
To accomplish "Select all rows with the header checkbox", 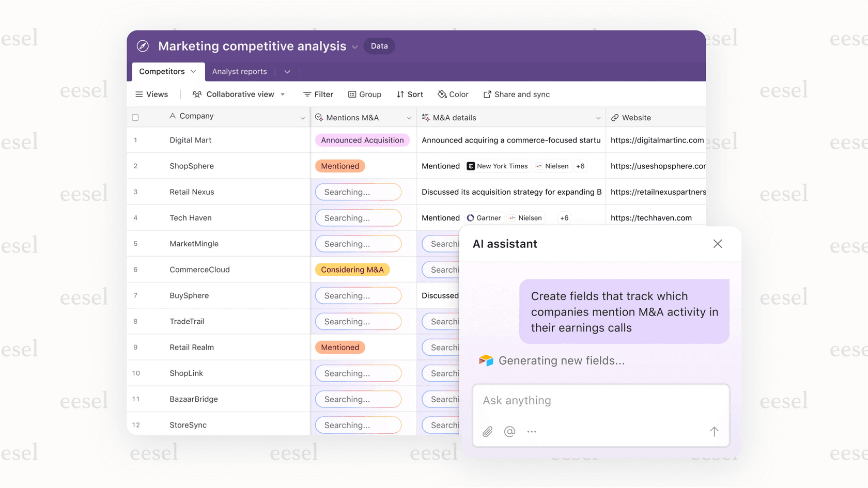I will 135,117.
